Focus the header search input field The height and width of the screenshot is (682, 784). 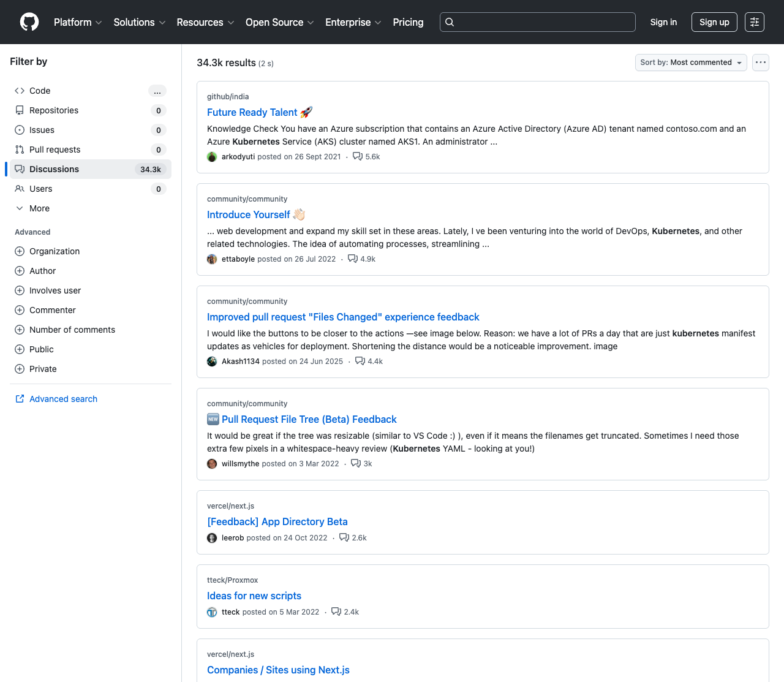[x=538, y=22]
